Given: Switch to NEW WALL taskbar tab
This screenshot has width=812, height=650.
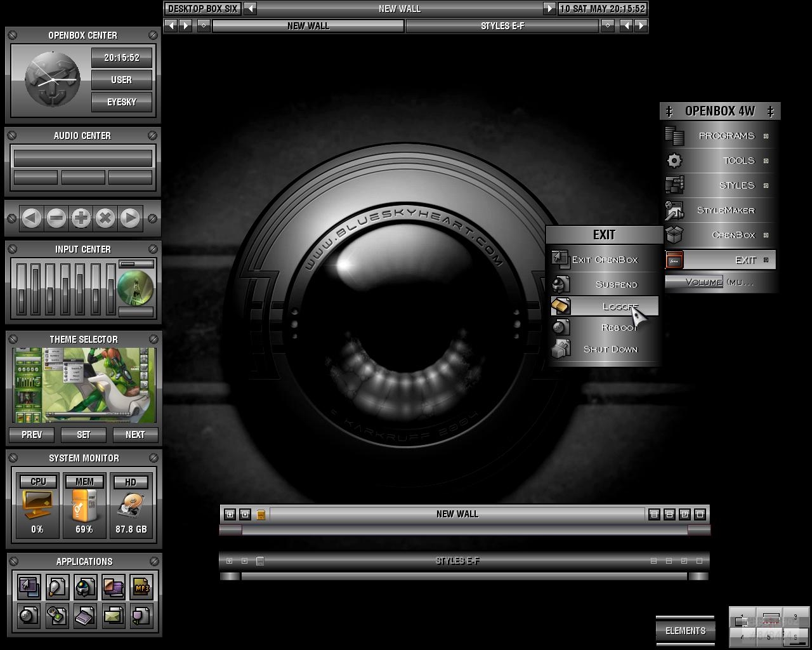Looking at the screenshot, I should click(x=308, y=25).
